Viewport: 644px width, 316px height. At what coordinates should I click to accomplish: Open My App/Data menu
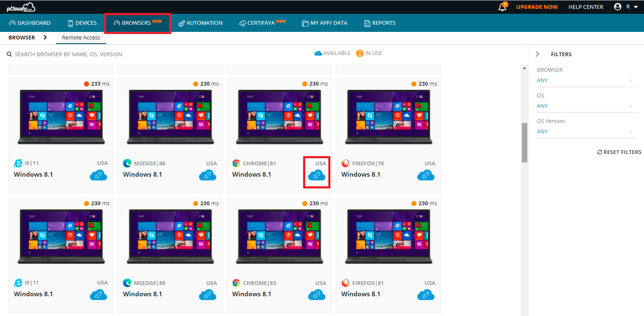pos(325,23)
